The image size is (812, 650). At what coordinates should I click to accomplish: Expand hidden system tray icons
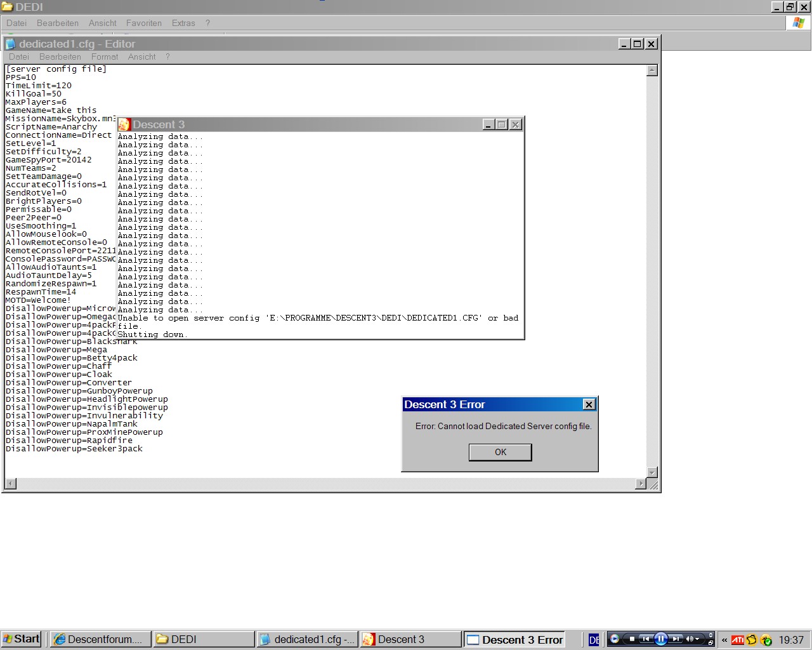click(724, 640)
